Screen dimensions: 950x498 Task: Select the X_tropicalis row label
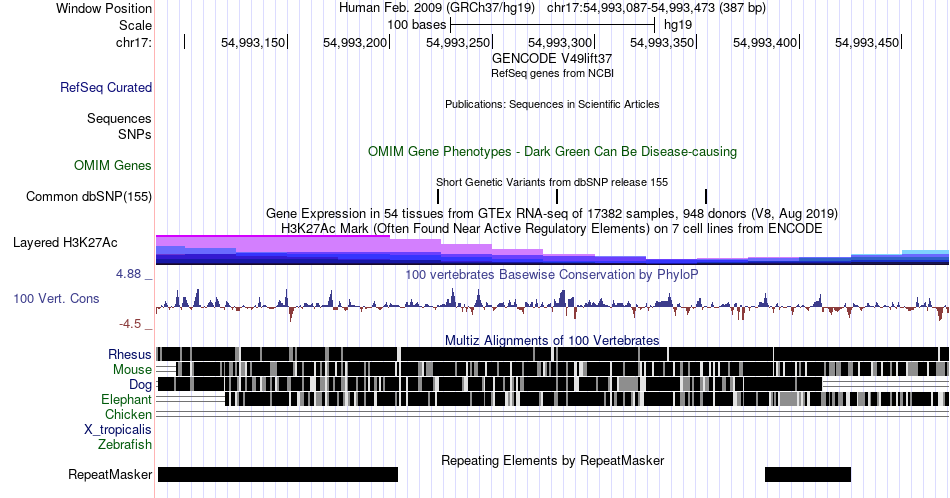118,429
